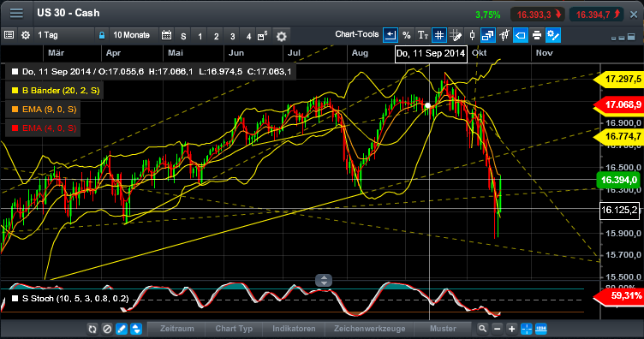Click the save preset 5 icon
The image size is (644, 339).
point(262,36)
